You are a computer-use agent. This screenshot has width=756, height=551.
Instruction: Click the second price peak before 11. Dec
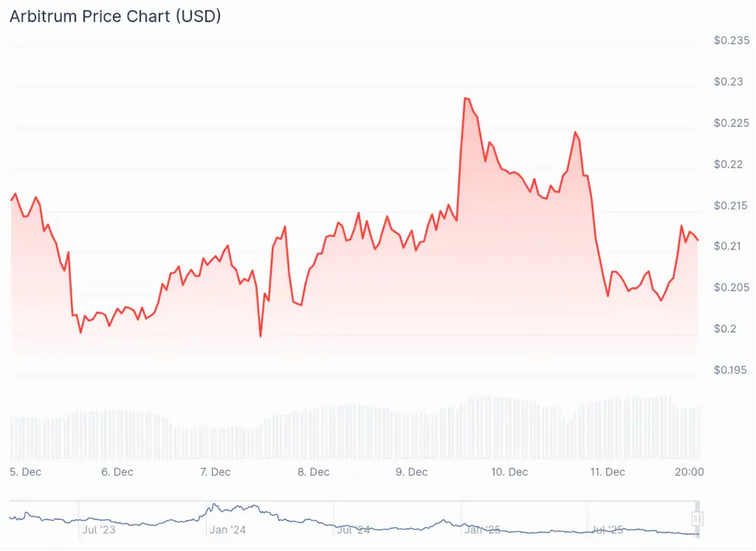(575, 132)
